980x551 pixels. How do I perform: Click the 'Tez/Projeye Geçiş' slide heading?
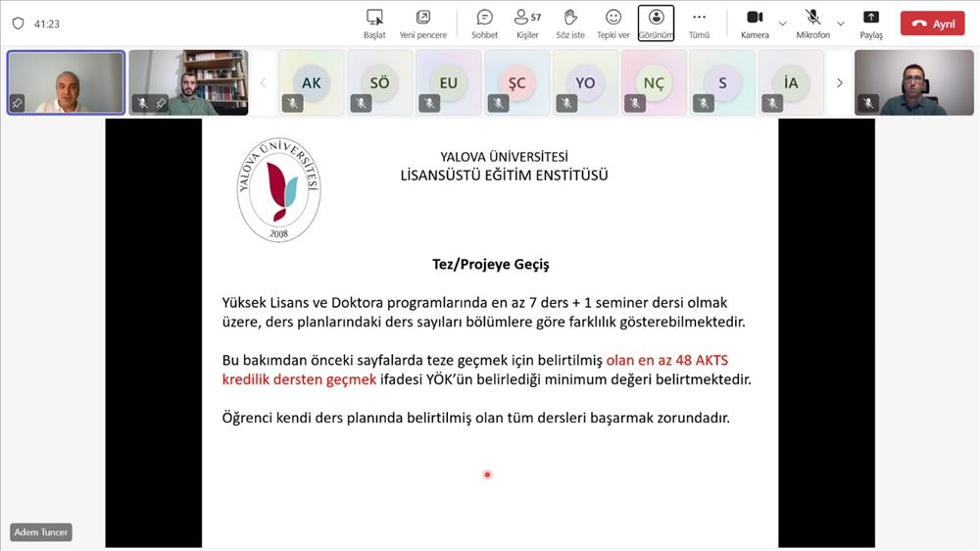tap(491, 264)
